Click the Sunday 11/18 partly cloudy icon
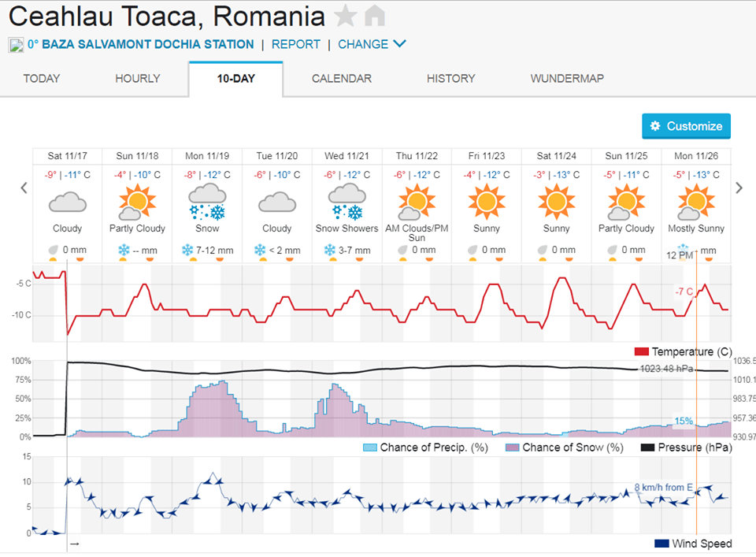This screenshot has width=756, height=557. click(x=138, y=202)
